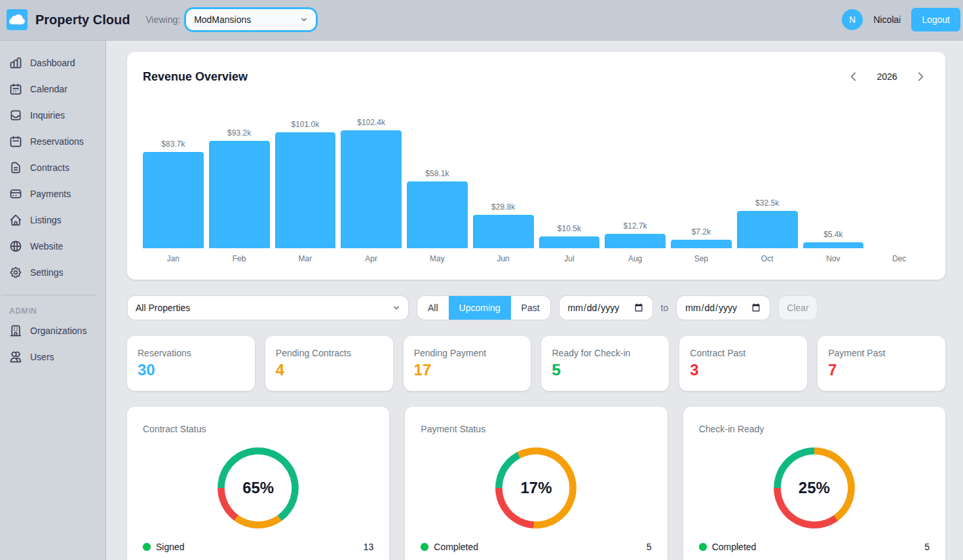The image size is (963, 560).
Task: Click the Property Cloud logo icon
Action: tap(17, 20)
